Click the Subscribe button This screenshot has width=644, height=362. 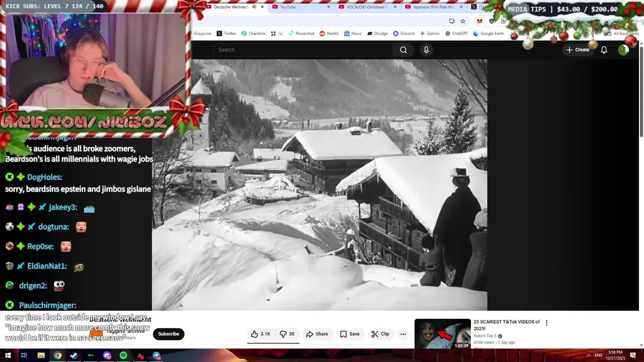click(x=169, y=334)
